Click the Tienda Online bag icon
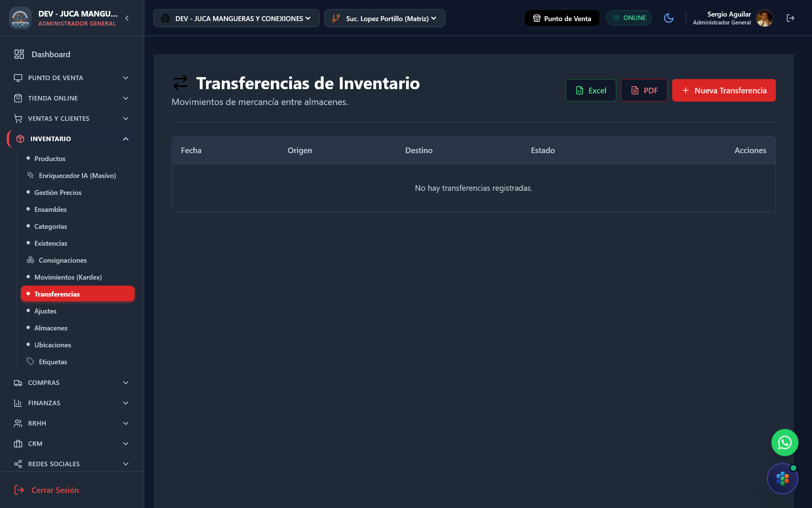Image resolution: width=812 pixels, height=508 pixels. click(x=18, y=98)
